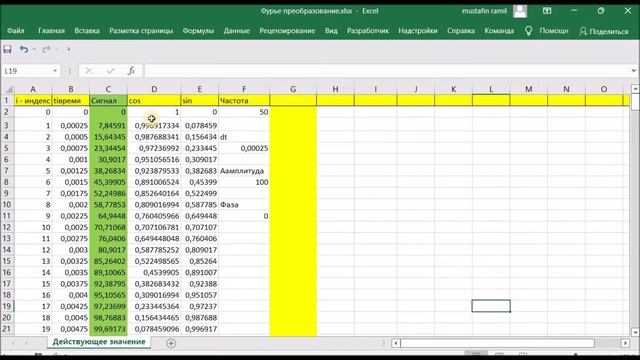Select row 10 header
640x360 pixels.
click(x=7, y=204)
